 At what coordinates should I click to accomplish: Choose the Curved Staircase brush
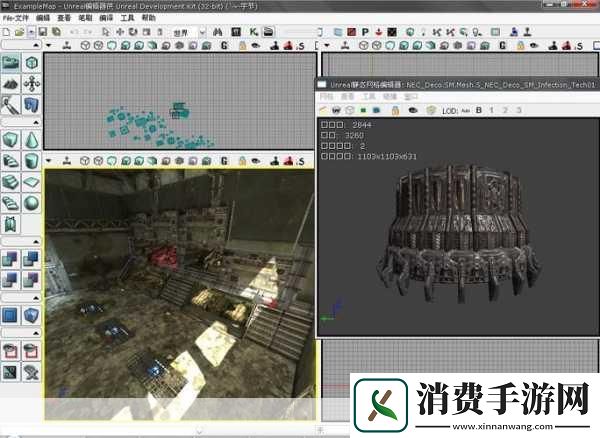pyautogui.click(x=11, y=161)
